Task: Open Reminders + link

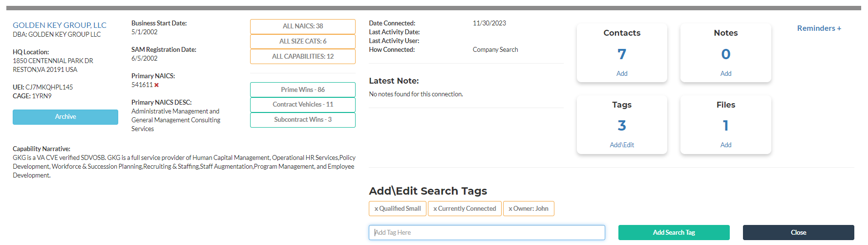Action: click(x=819, y=28)
